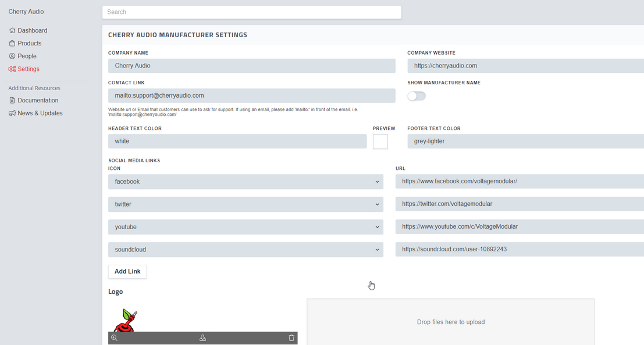
Task: Click the Drop files here upload area
Action: point(450,322)
